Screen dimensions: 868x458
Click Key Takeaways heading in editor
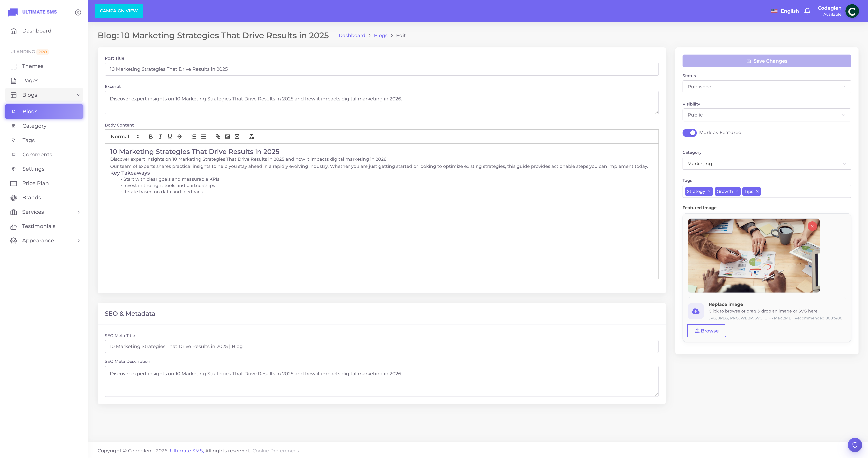pyautogui.click(x=130, y=173)
